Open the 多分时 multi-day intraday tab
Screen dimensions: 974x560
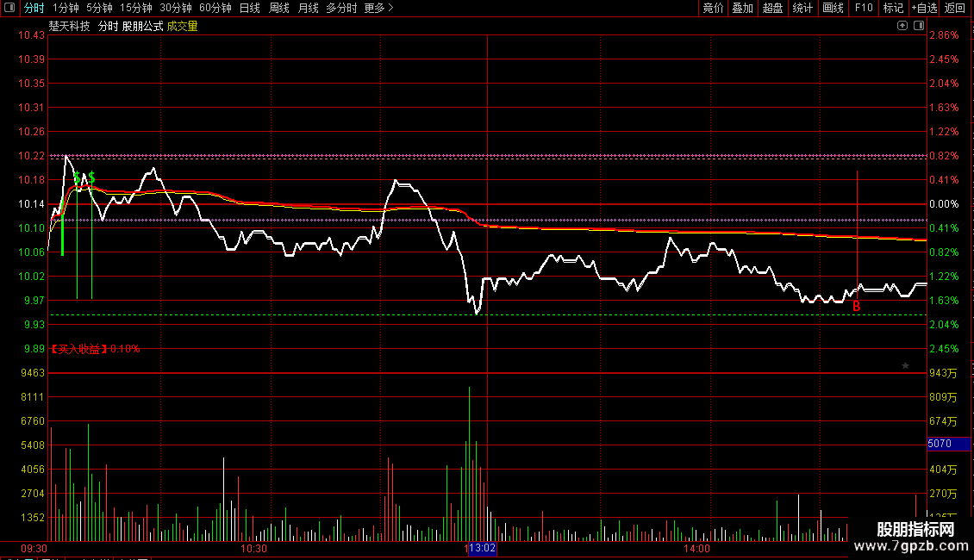[x=341, y=8]
